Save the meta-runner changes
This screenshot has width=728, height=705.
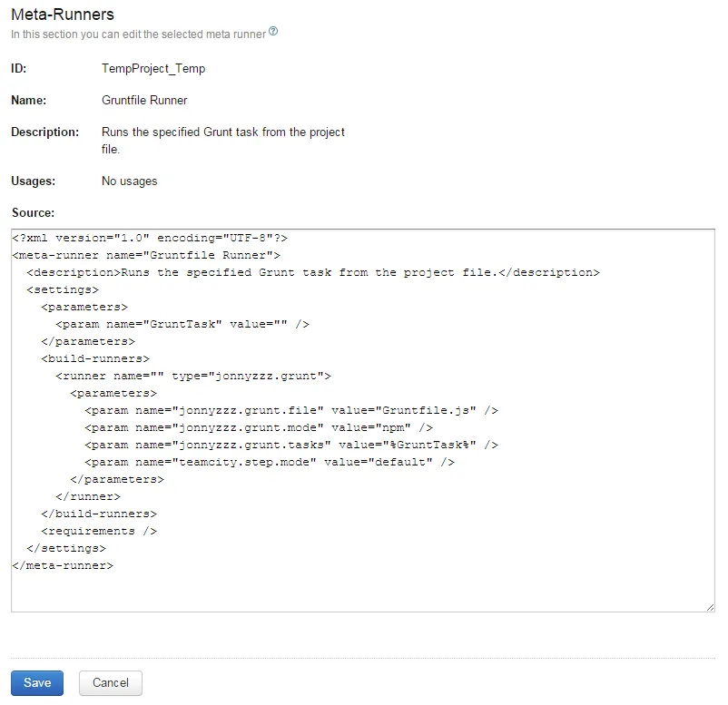pyautogui.click(x=37, y=682)
